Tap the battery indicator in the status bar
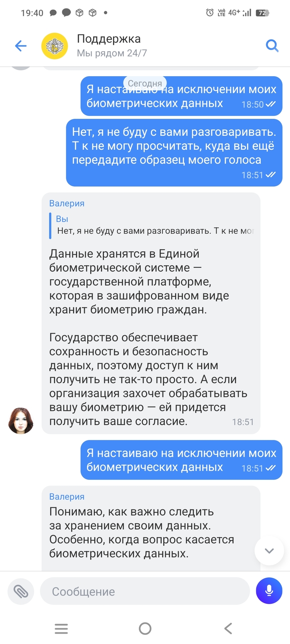The image size is (290, 644). click(x=263, y=13)
